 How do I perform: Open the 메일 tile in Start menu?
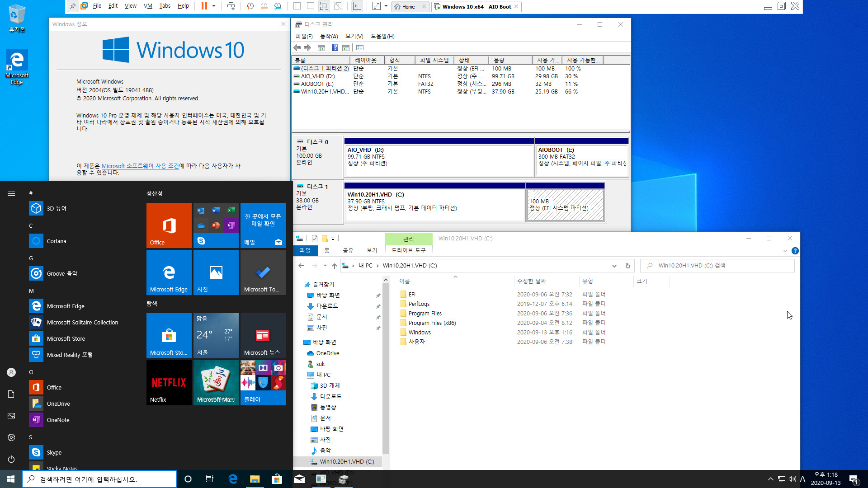coord(263,225)
